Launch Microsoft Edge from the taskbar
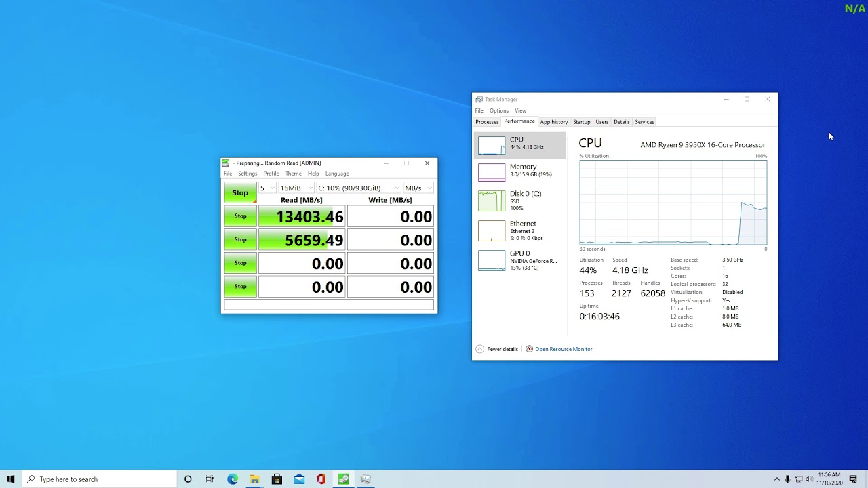868x488 pixels. coord(233,479)
